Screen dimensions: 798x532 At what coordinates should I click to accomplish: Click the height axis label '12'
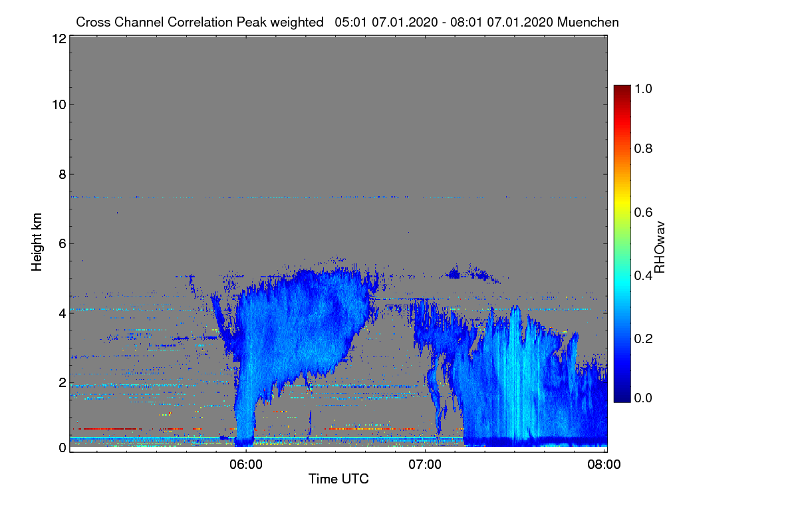tap(59, 39)
